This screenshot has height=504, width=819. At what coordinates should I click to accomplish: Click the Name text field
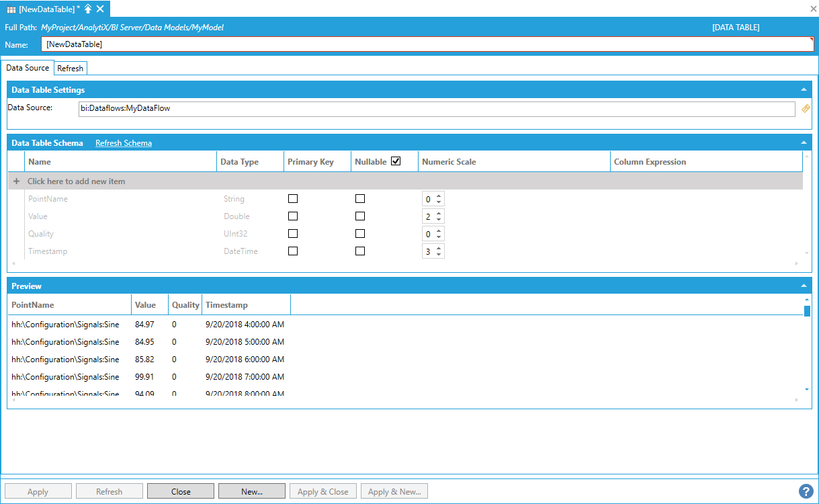pyautogui.click(x=427, y=44)
